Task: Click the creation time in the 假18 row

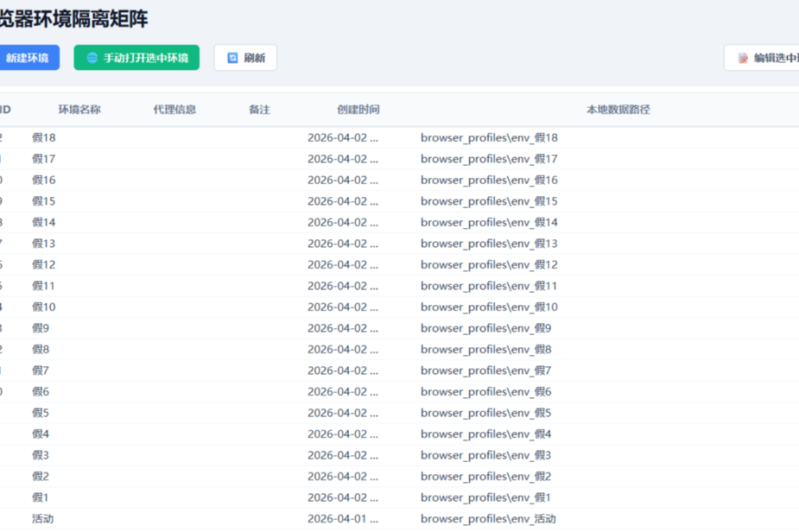Action: point(343,137)
